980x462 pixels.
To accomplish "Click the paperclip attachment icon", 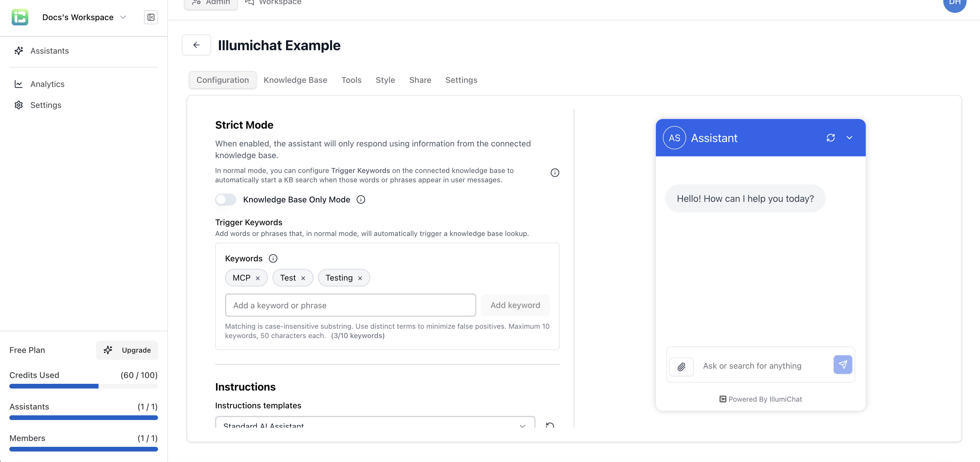I will 681,366.
